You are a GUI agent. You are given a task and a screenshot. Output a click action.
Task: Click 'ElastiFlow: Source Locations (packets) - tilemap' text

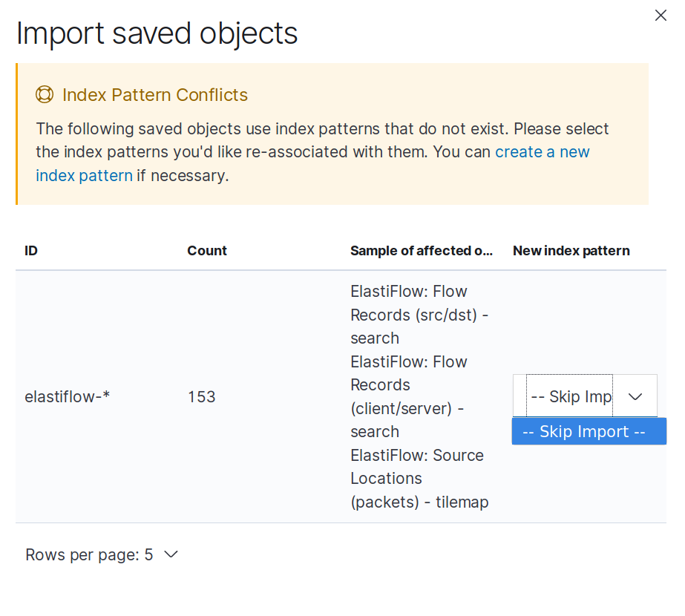[419, 479]
